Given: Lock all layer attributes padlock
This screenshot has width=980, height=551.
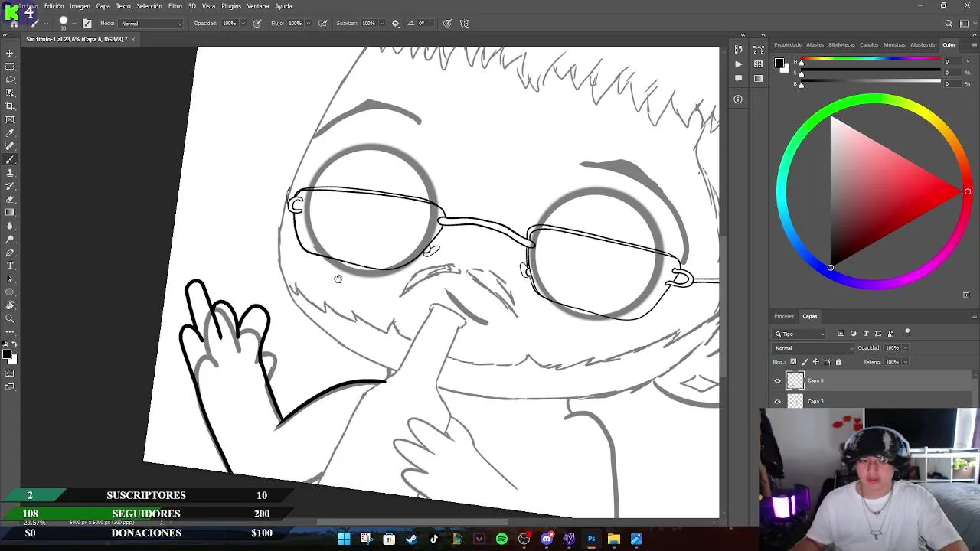Looking at the screenshot, I should coord(838,362).
